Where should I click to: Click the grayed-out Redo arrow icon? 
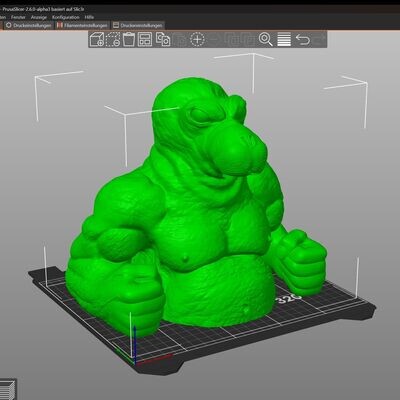(x=319, y=39)
